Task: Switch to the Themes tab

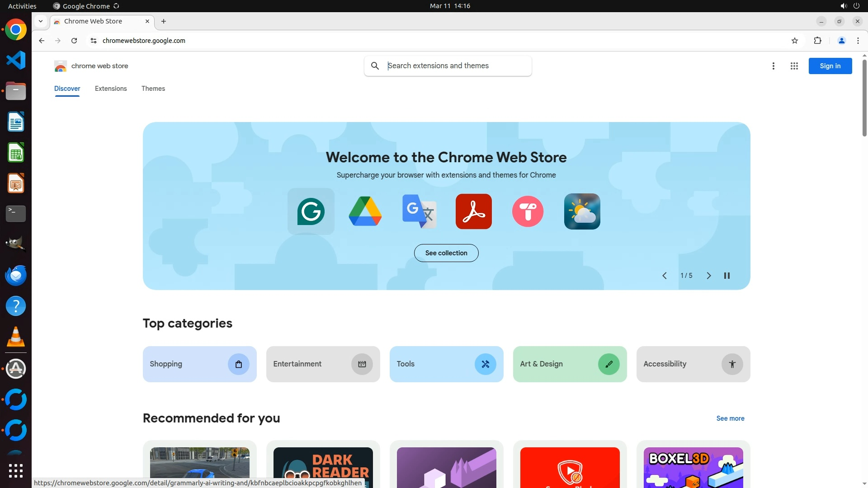Action: [153, 89]
